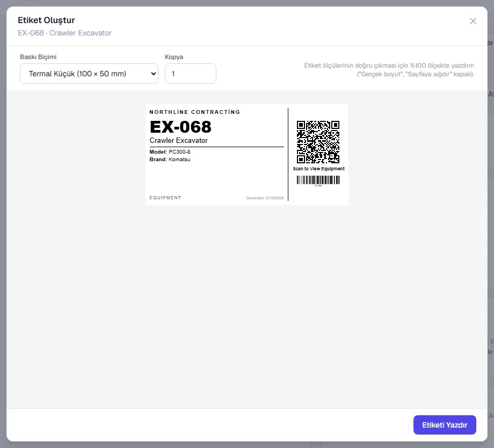Click the Etiketi Yazdır button
494x448 pixels.
445,425
